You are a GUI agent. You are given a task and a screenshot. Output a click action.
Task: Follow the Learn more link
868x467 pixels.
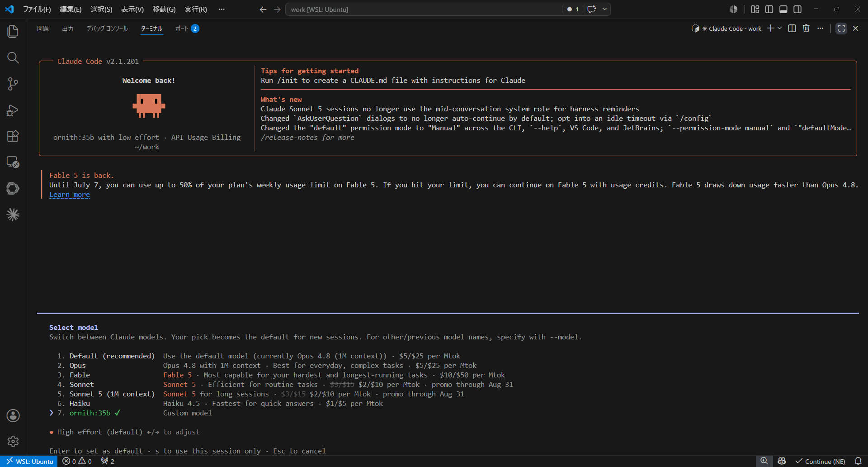tap(70, 195)
